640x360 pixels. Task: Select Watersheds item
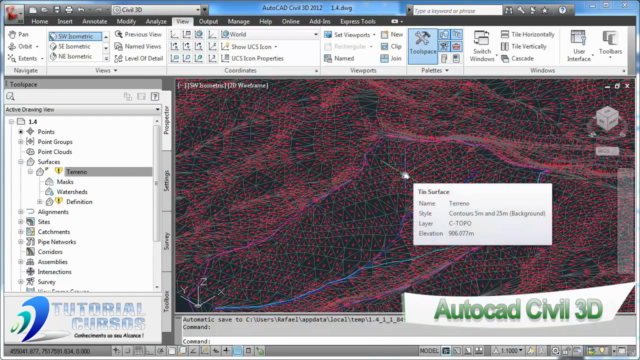pos(72,192)
